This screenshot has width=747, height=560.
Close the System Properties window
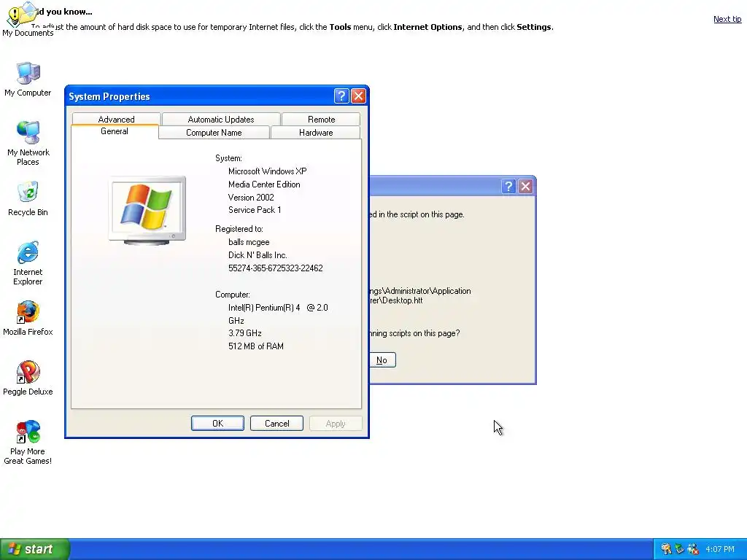click(358, 96)
